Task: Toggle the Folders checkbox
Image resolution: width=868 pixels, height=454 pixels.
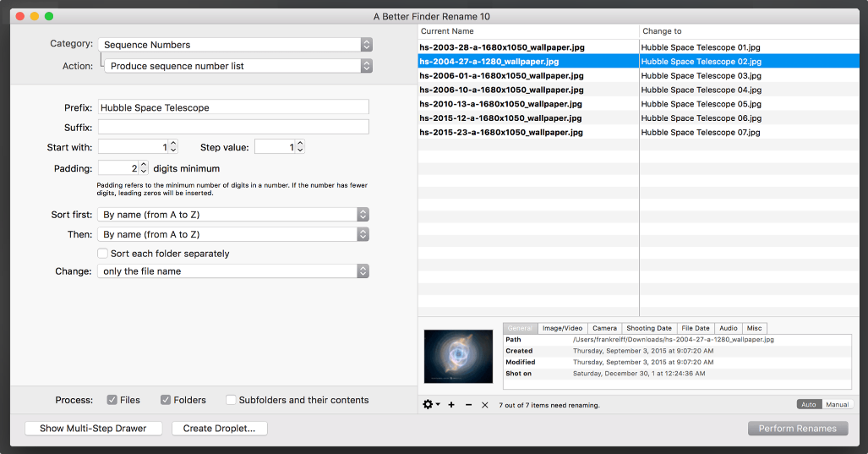Action: coord(166,400)
